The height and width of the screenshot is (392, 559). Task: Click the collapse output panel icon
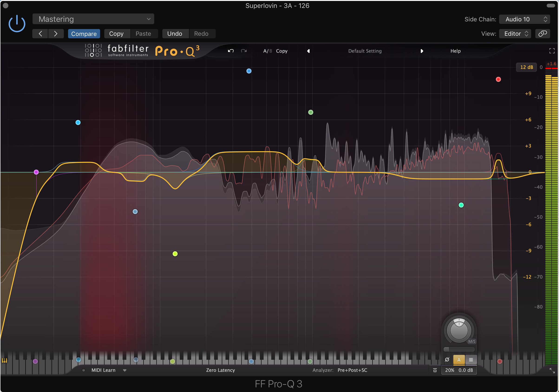(x=435, y=370)
